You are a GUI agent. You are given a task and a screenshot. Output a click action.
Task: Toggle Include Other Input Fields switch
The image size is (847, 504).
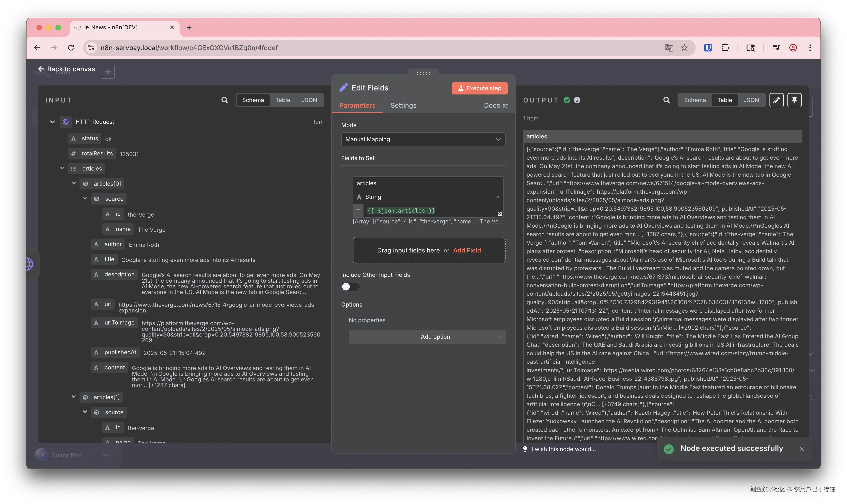coord(350,287)
